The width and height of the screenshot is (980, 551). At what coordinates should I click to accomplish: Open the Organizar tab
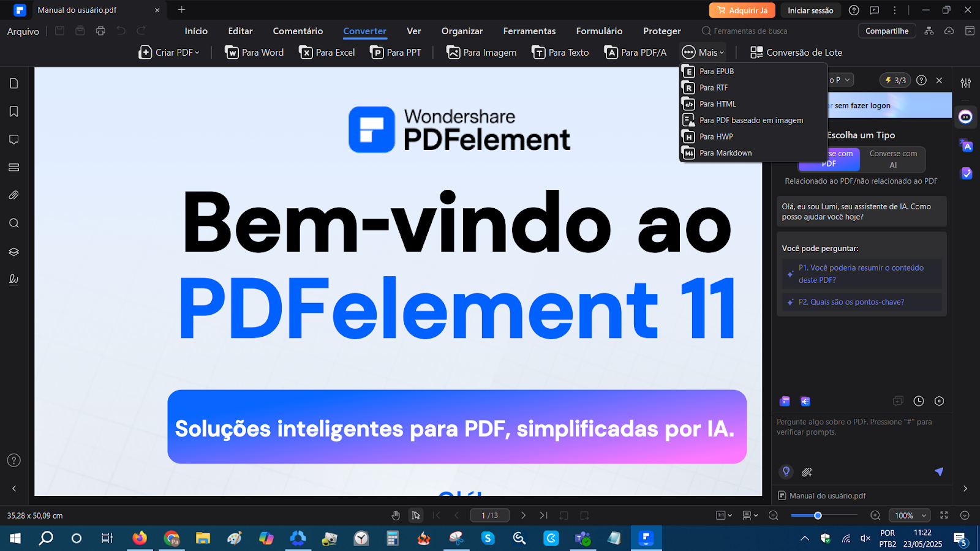462,31
